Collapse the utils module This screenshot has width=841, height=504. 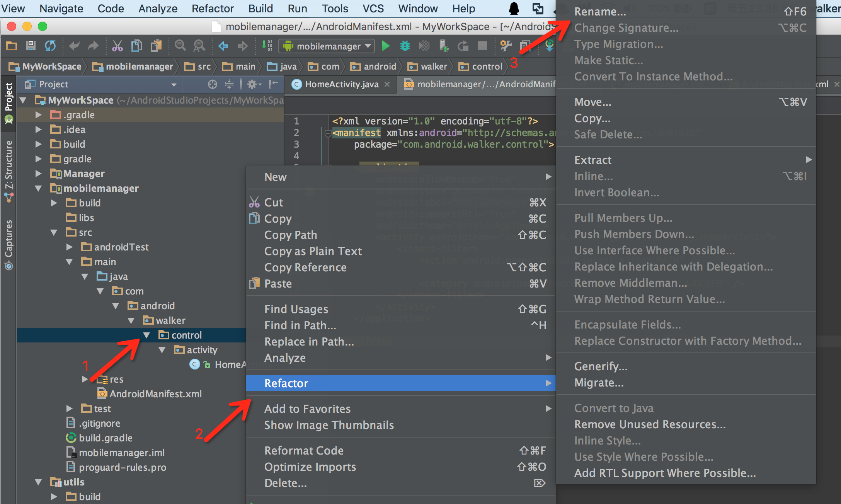tap(38, 482)
